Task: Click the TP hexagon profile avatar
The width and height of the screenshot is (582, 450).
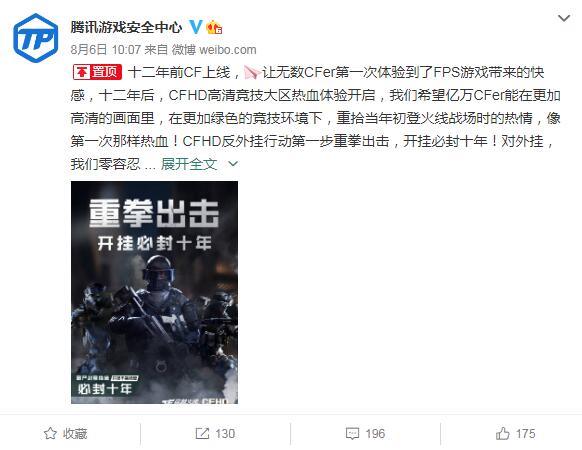Action: 36,38
